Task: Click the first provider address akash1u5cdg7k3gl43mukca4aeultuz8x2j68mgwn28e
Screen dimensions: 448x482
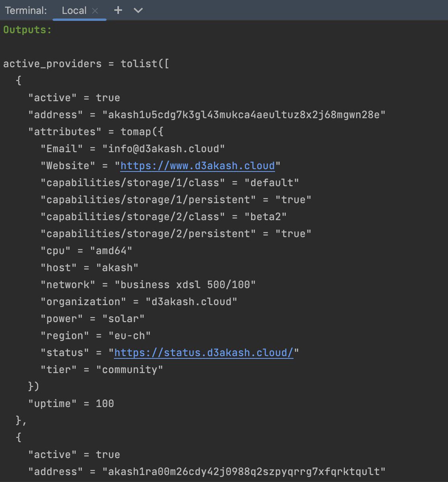Action: [x=244, y=115]
